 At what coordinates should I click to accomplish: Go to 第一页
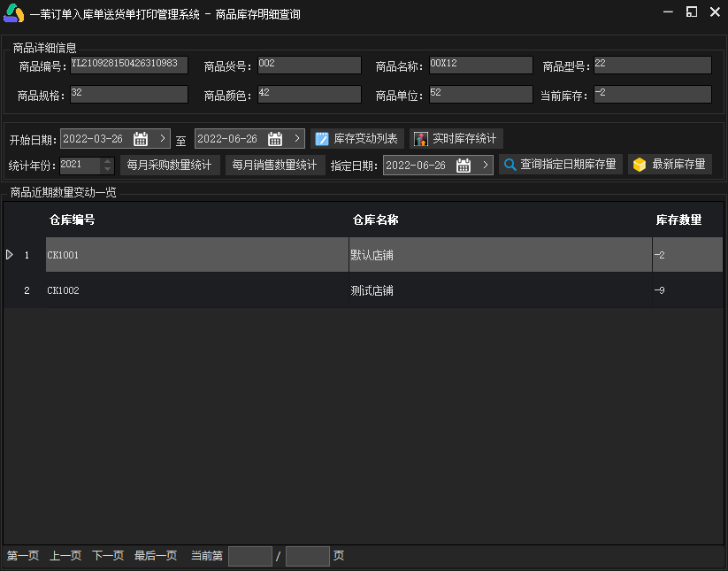tap(23, 556)
